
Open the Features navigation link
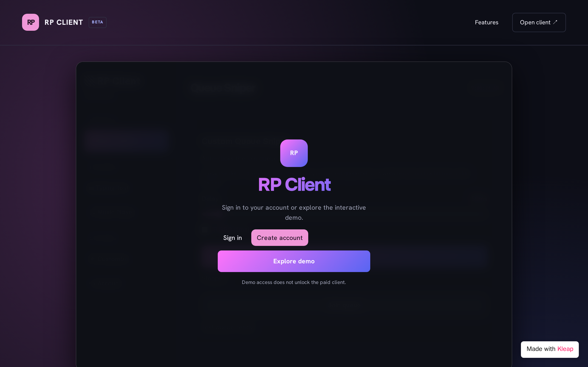(x=486, y=22)
